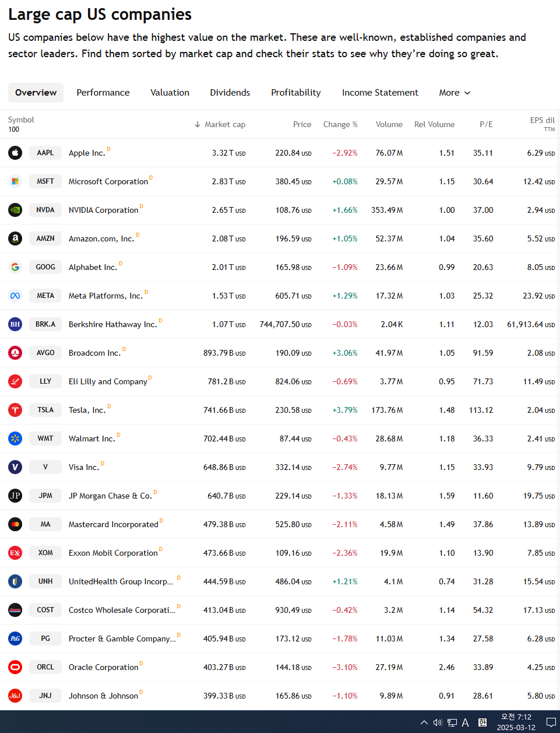Viewport: 560px width, 733px height.
Task: Open the TSLA ticker symbol
Action: (x=45, y=410)
